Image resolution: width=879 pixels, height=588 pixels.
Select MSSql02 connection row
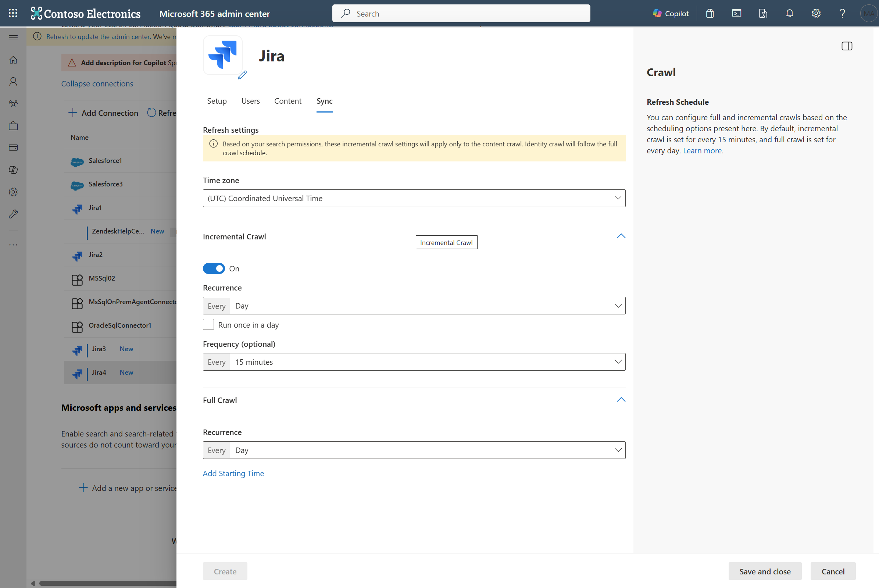point(120,278)
